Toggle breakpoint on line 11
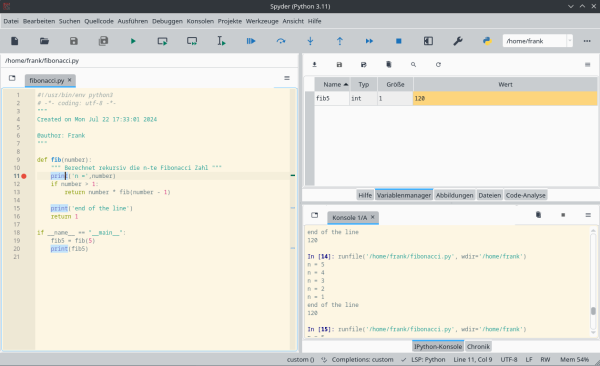The image size is (600, 366). pos(24,176)
